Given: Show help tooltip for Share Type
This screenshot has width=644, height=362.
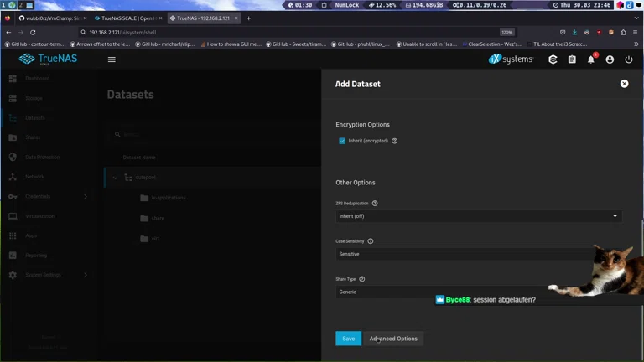Looking at the screenshot, I should (x=362, y=279).
